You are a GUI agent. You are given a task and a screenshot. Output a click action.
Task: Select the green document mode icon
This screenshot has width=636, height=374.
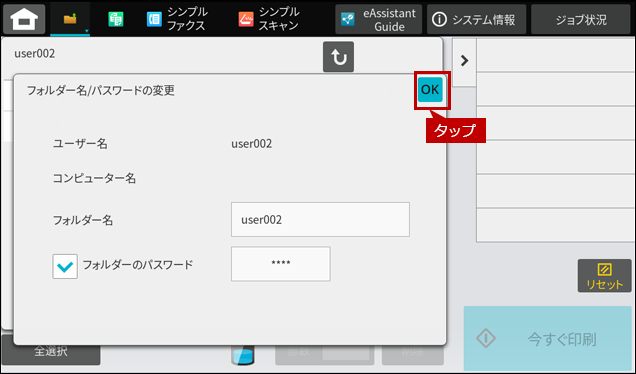point(116,19)
